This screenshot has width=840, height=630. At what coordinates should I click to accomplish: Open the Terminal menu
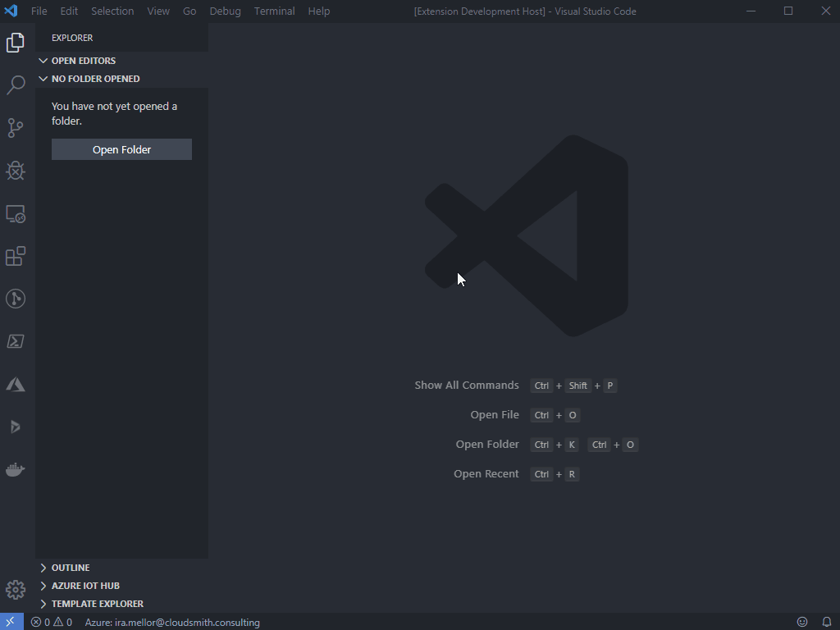(x=274, y=11)
